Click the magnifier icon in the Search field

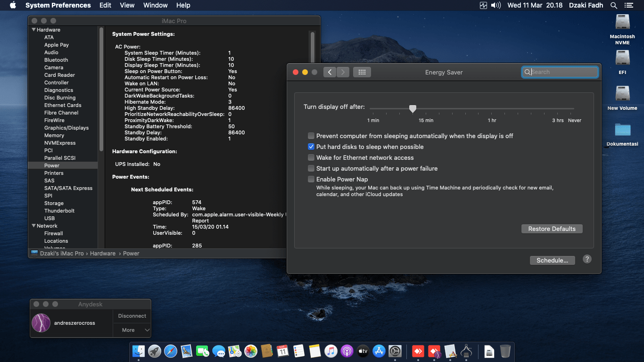pyautogui.click(x=528, y=72)
